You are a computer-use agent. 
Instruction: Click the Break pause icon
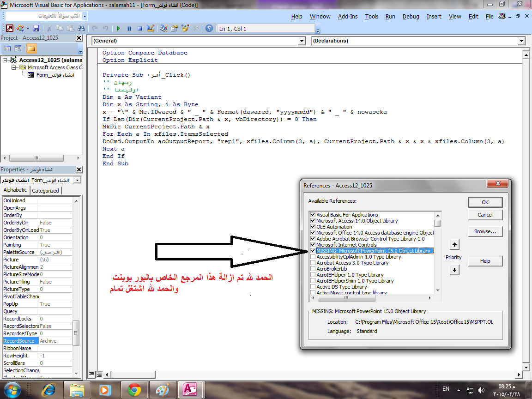click(129, 29)
